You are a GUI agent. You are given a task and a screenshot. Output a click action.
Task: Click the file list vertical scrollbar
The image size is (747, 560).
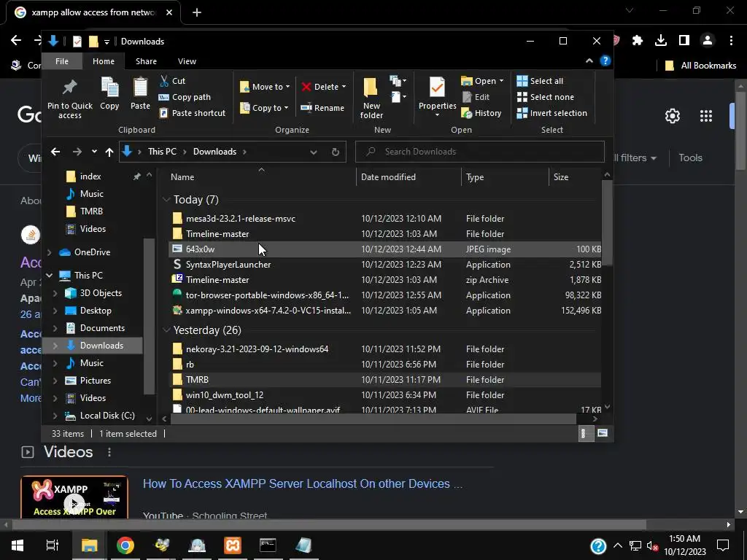coord(607,224)
